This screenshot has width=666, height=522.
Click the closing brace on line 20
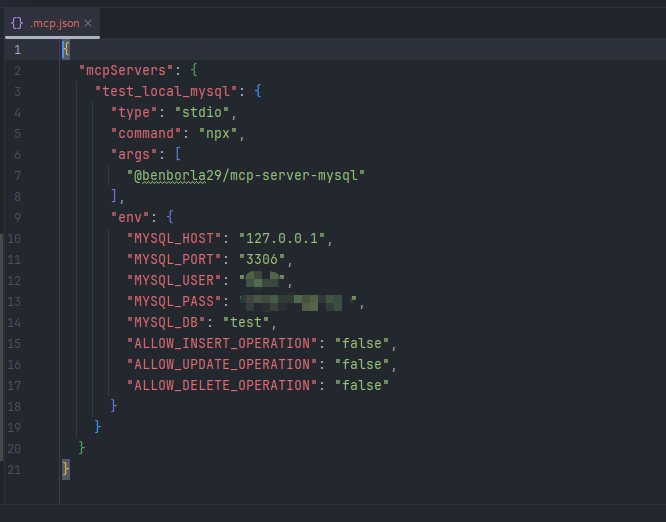tap(82, 448)
